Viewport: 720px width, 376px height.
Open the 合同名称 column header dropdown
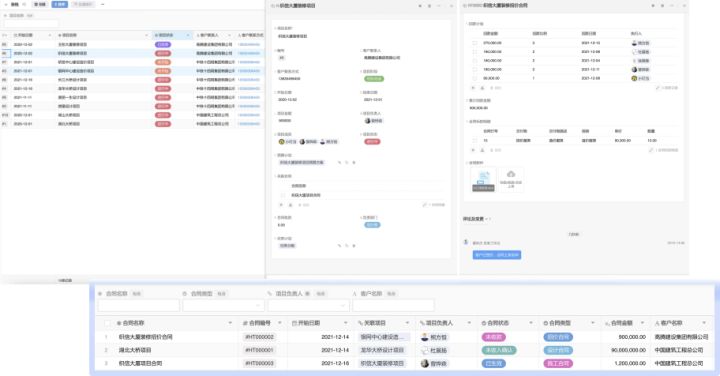click(230, 323)
